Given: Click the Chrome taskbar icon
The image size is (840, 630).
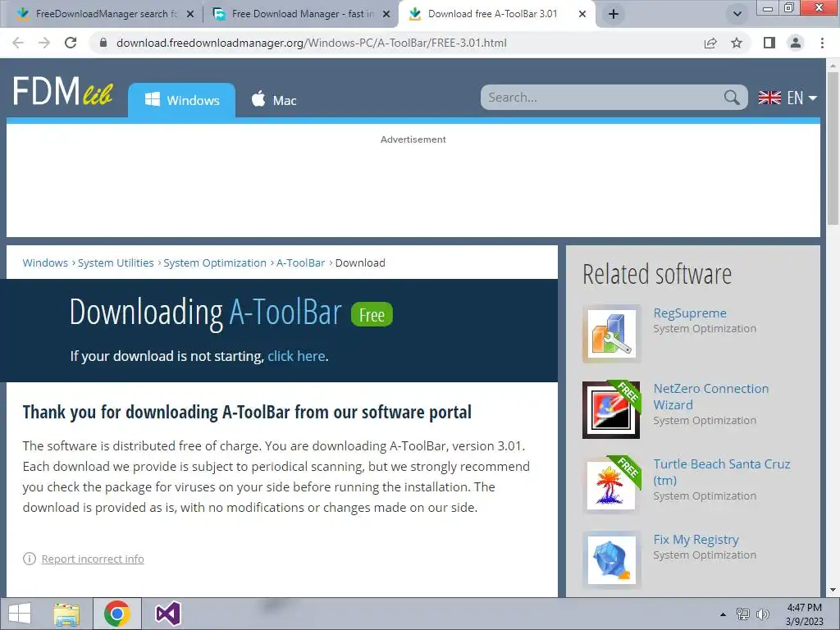Looking at the screenshot, I should [117, 614].
